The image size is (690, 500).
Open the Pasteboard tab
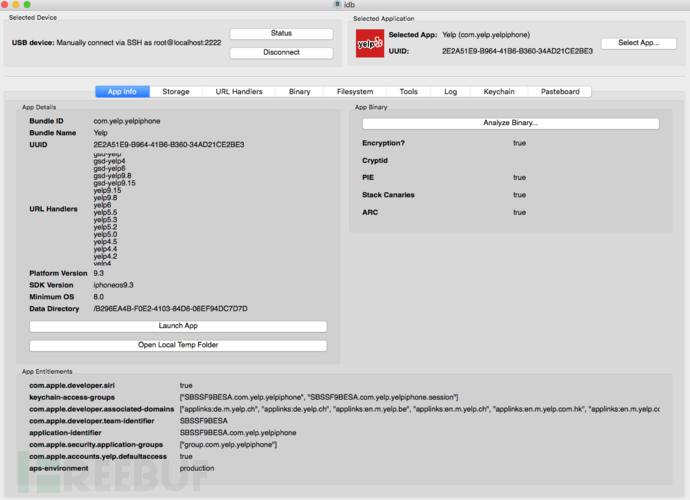(560, 92)
